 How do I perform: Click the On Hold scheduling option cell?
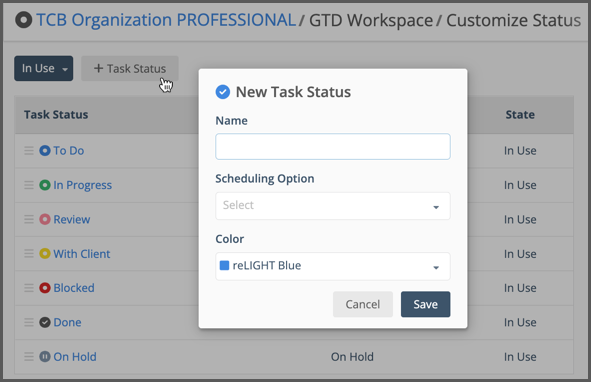tap(352, 357)
